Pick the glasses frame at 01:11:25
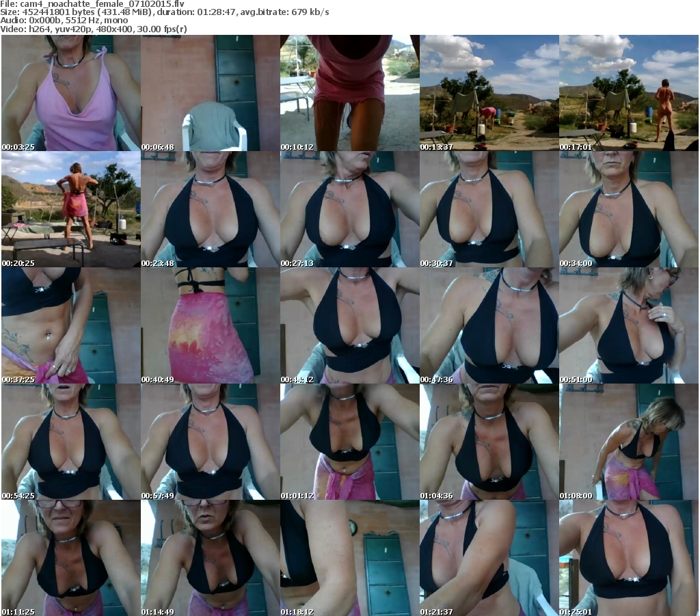 [x=71, y=558]
